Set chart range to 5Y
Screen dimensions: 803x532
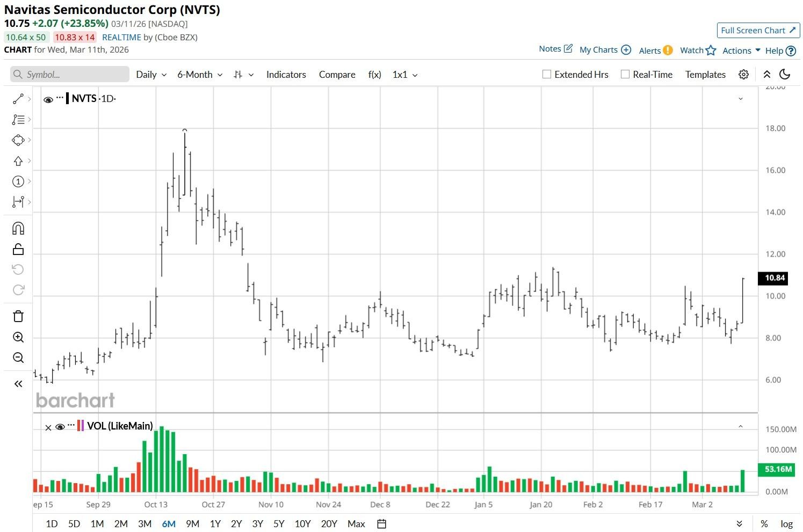pos(279,524)
